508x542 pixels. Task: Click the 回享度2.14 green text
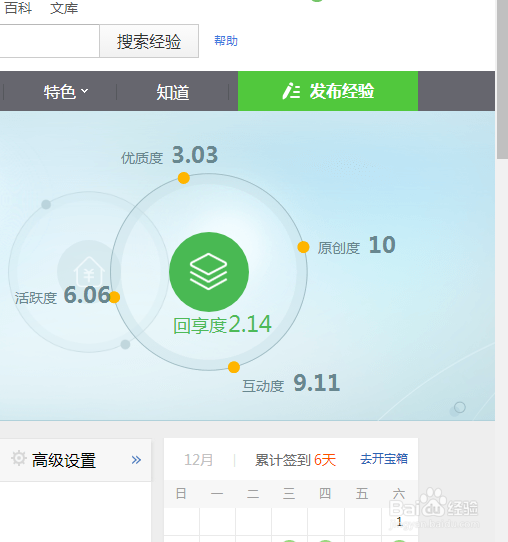point(223,324)
